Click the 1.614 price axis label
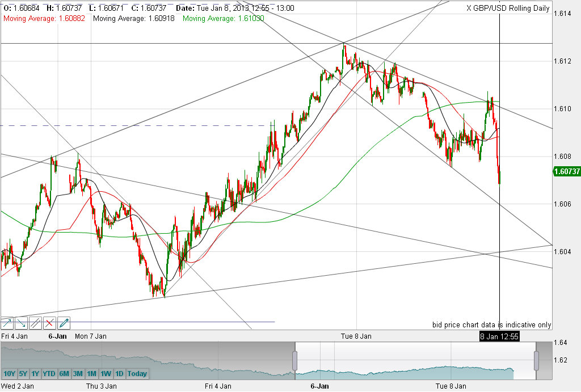This screenshot has width=581, height=392. pos(562,14)
